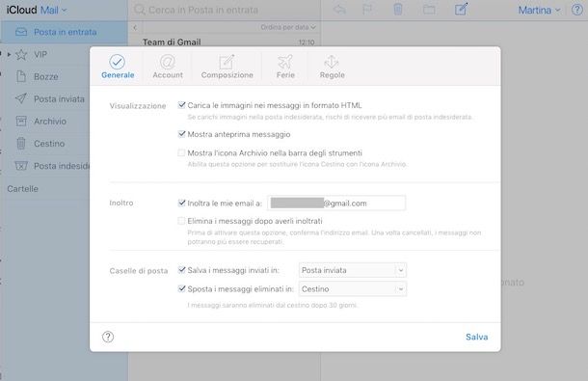Image resolution: width=588 pixels, height=381 pixels.
Task: Open the Composizione tab
Action: click(x=227, y=67)
